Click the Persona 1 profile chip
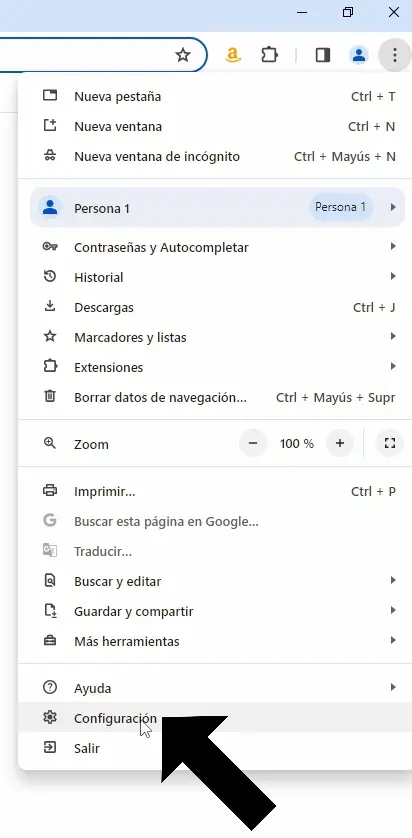 (340, 207)
